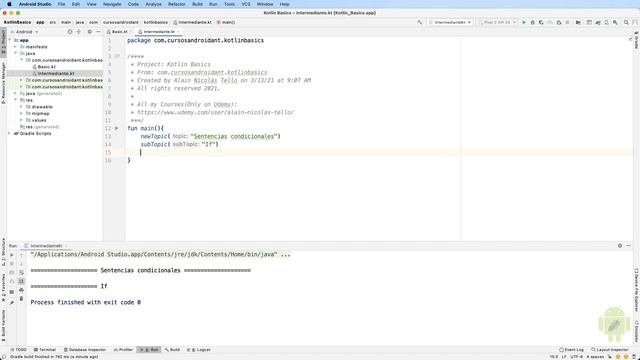This screenshot has width=640, height=360.
Task: Click the toolbar Stop square icon
Action: [x=567, y=22]
